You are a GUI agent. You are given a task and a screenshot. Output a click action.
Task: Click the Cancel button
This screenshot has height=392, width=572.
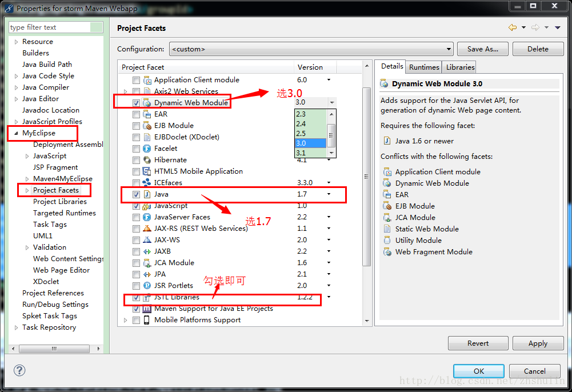pyautogui.click(x=534, y=371)
